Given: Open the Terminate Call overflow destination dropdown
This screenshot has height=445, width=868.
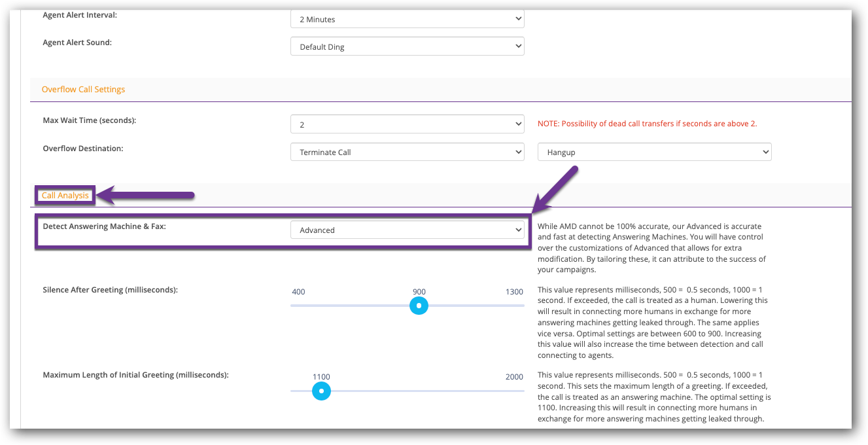Looking at the screenshot, I should (407, 152).
